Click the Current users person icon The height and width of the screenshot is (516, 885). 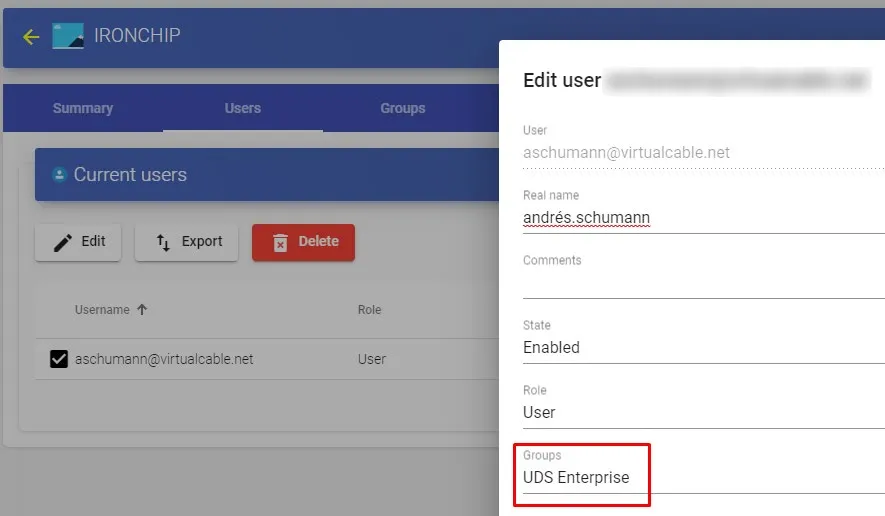point(59,175)
